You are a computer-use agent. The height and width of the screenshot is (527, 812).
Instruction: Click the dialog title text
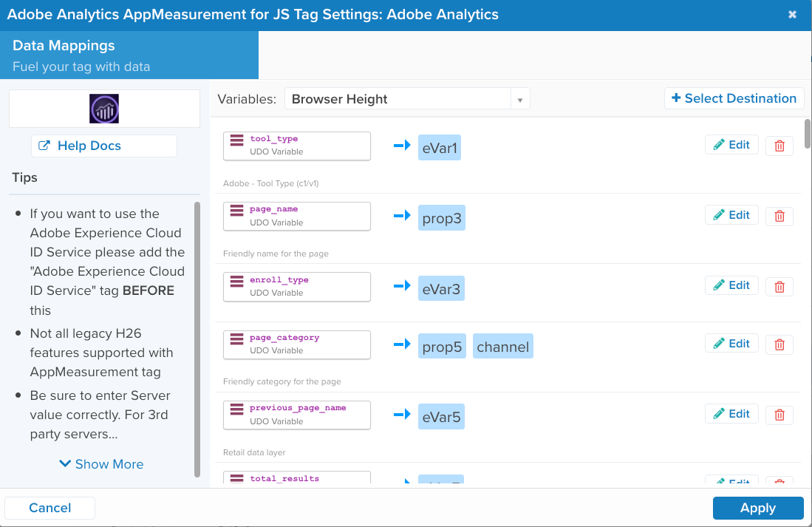[253, 15]
